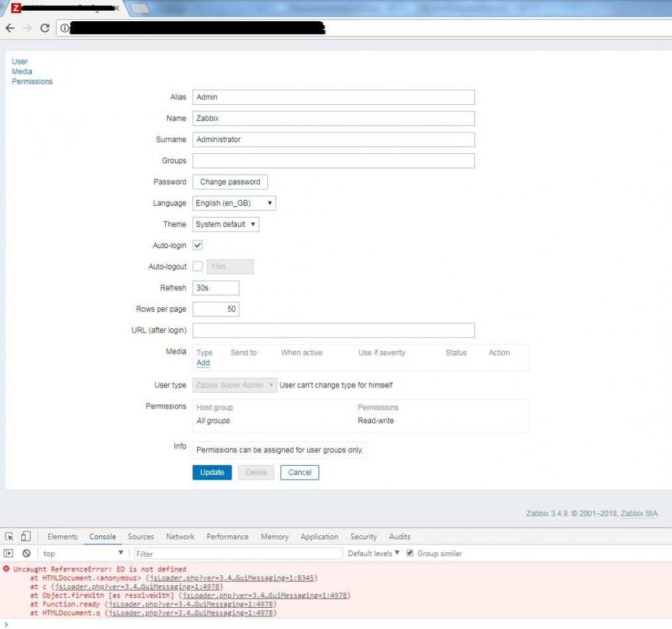Click the Add media link

203,363
